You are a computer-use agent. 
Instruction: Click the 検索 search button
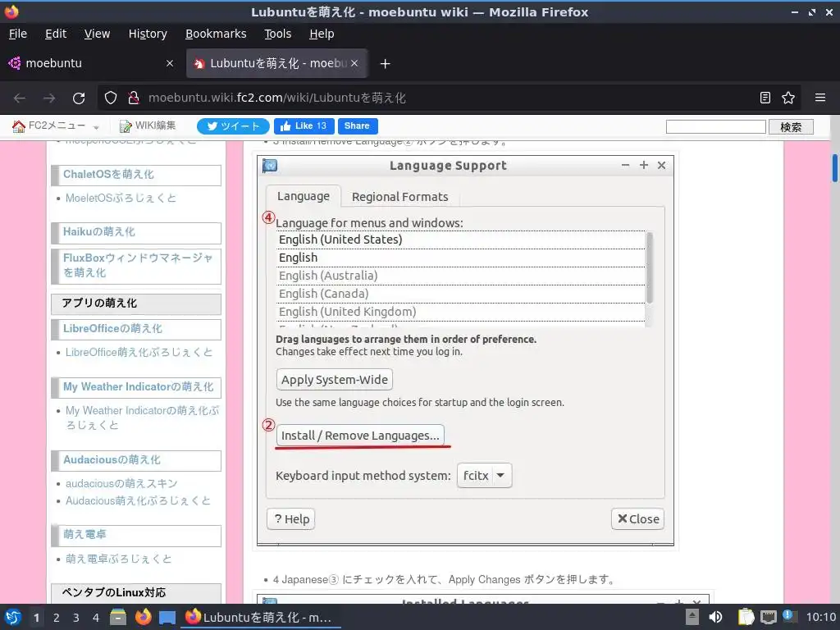pos(791,127)
